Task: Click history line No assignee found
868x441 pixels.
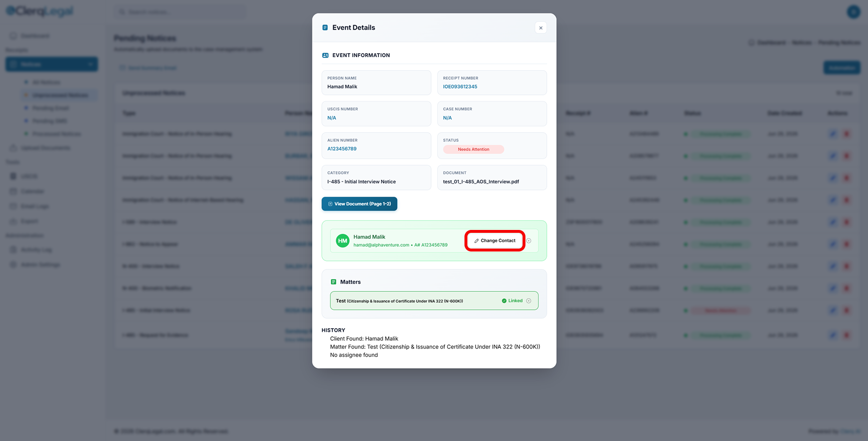Action: point(354,355)
